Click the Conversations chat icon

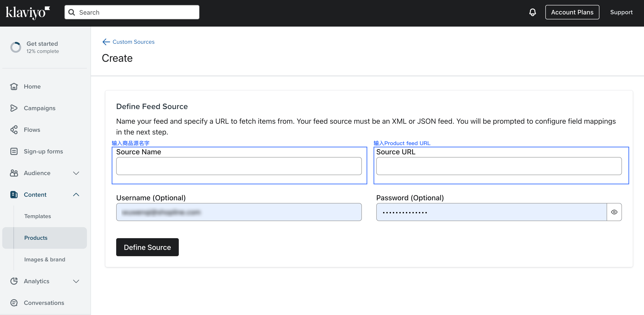tap(14, 303)
